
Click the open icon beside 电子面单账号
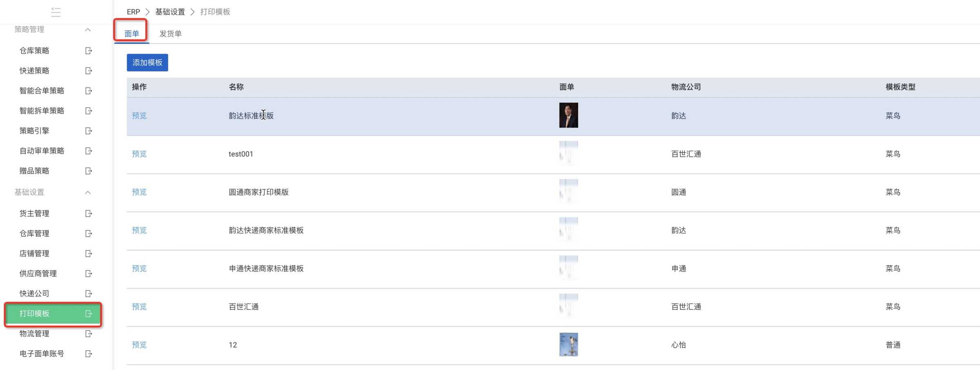(89, 354)
